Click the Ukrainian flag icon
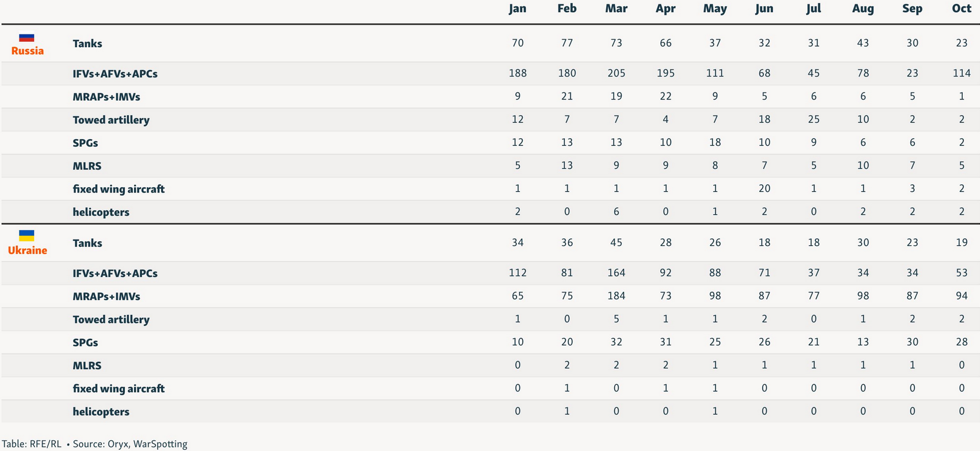The image size is (980, 451). click(x=26, y=236)
